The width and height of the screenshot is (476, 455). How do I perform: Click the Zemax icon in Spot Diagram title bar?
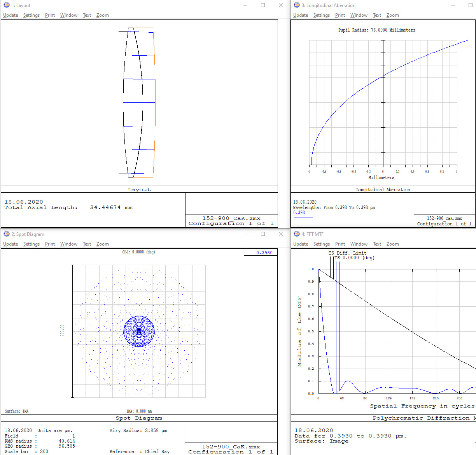(x=7, y=234)
